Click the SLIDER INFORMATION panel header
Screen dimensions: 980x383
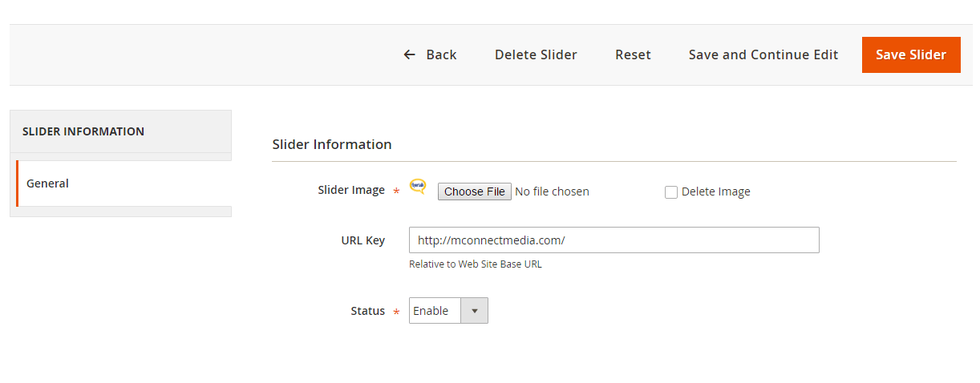pos(83,131)
